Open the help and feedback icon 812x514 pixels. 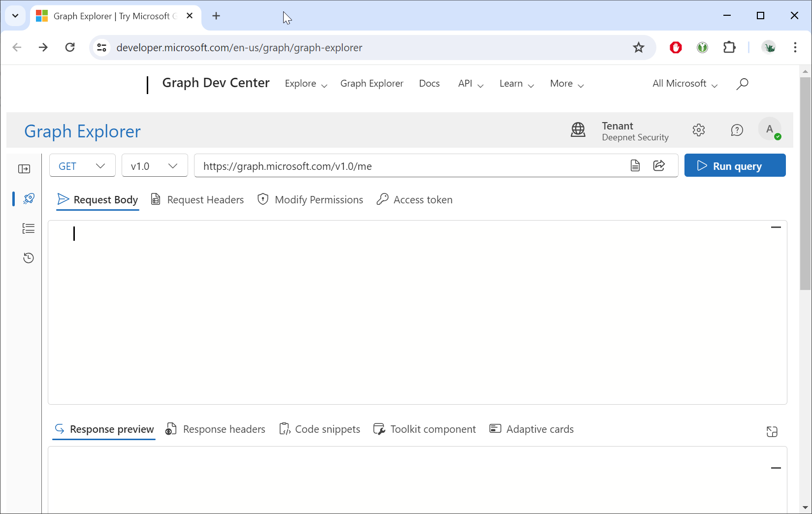pyautogui.click(x=737, y=130)
